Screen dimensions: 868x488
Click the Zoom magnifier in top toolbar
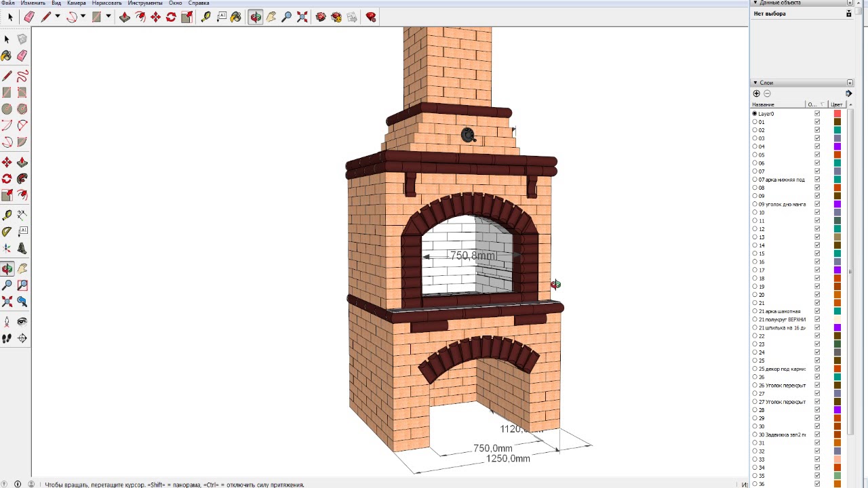(x=287, y=17)
